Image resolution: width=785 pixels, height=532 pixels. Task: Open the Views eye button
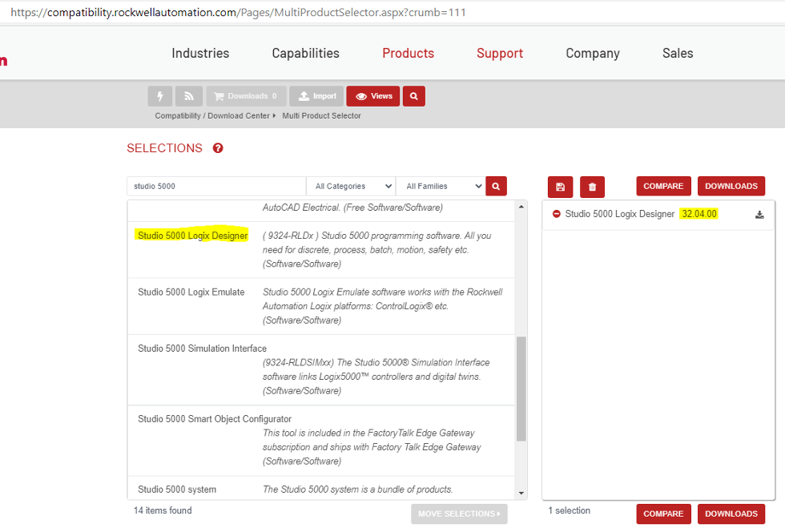pos(373,96)
